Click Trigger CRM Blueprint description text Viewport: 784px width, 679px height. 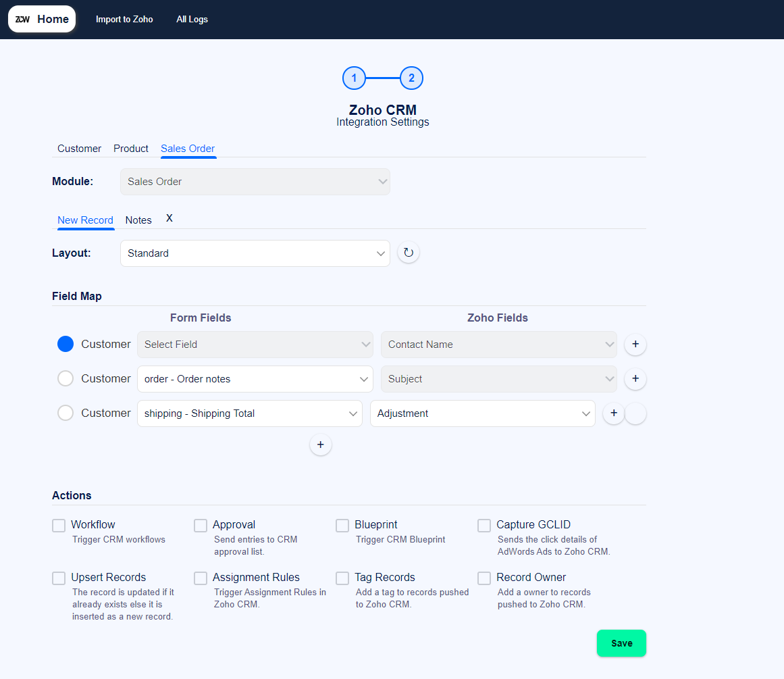[x=400, y=539]
